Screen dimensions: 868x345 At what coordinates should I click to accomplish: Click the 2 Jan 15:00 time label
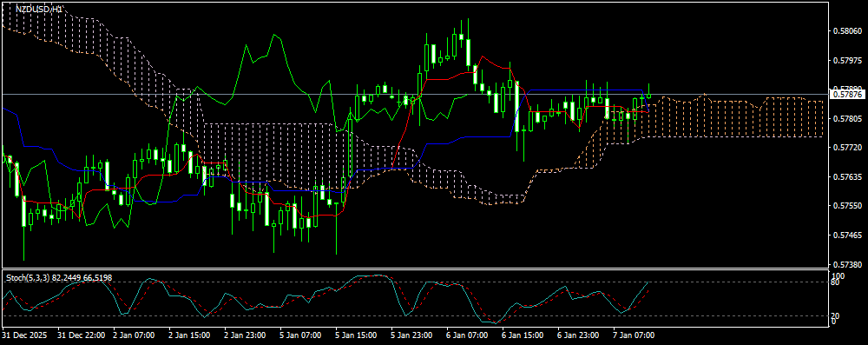tap(189, 335)
